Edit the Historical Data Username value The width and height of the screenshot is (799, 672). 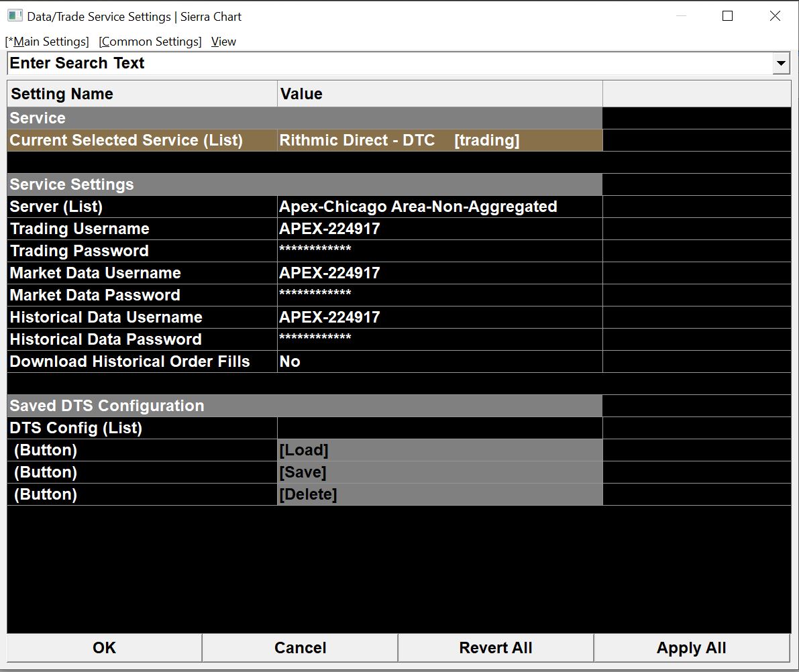440,317
